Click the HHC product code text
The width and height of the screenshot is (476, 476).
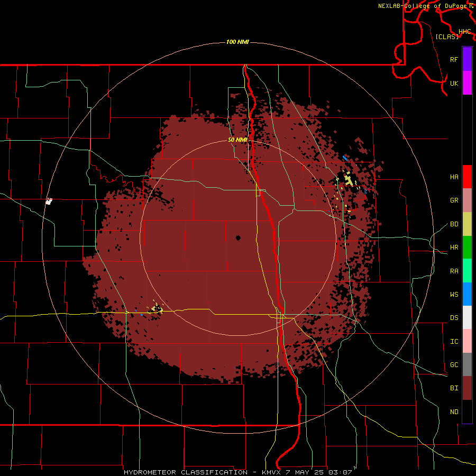(x=464, y=31)
